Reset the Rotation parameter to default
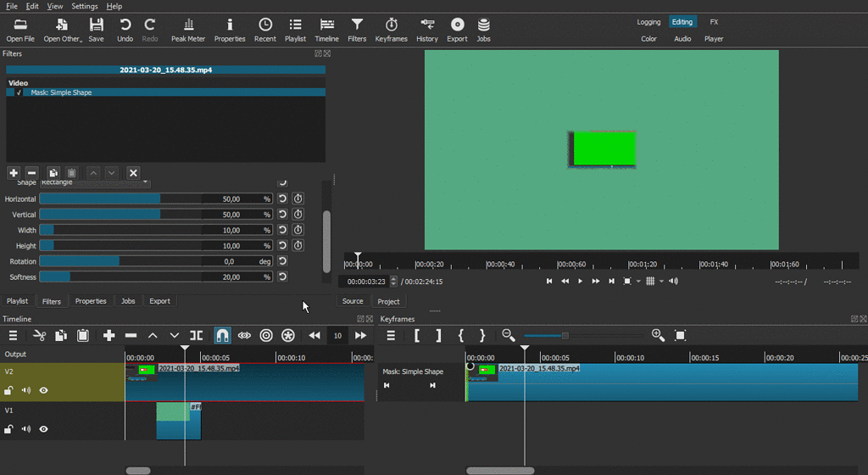Image resolution: width=868 pixels, height=475 pixels. [282, 261]
